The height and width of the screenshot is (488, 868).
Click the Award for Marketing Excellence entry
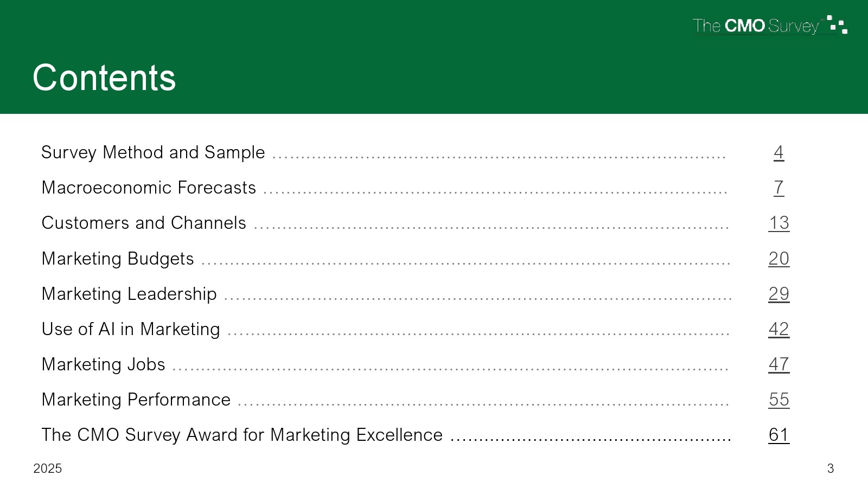242,435
